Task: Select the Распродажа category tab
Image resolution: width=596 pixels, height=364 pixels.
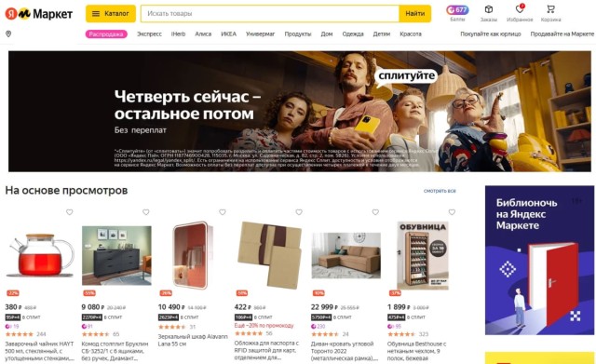Action: (106, 34)
